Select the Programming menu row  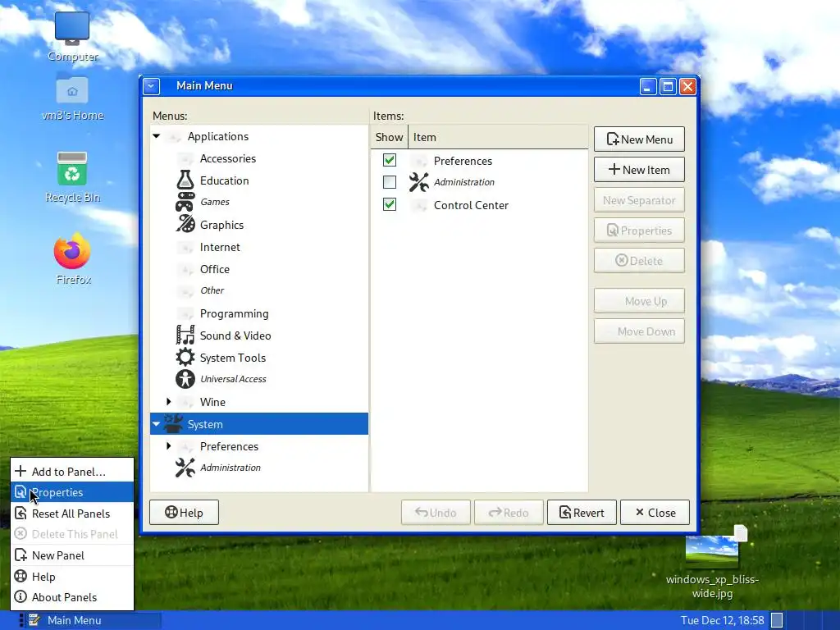(x=259, y=313)
